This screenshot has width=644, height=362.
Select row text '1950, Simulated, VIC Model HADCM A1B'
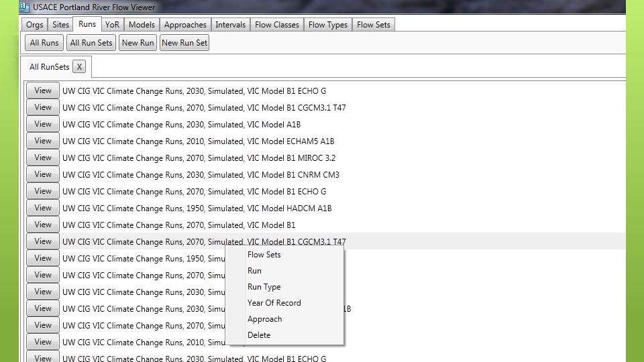coord(259,208)
